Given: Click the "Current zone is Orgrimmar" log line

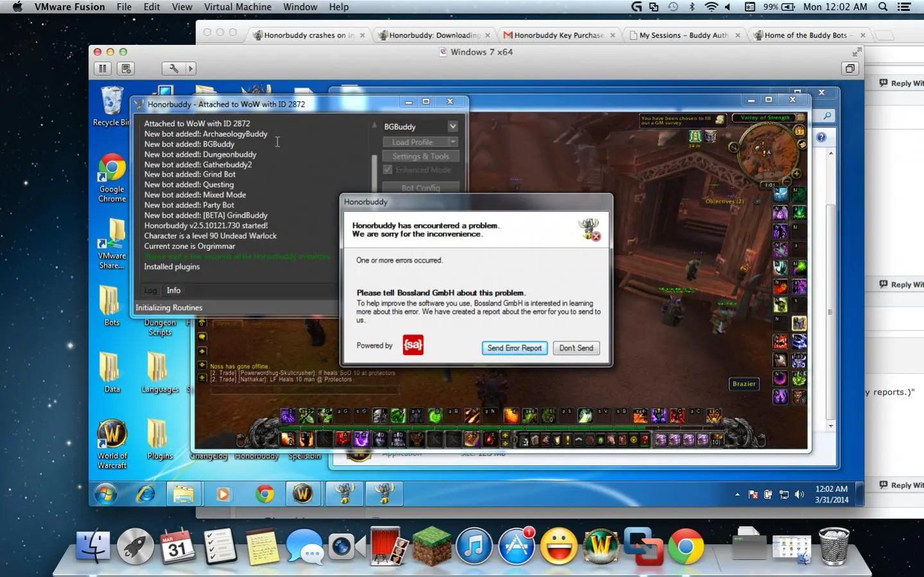Looking at the screenshot, I should pos(189,246).
